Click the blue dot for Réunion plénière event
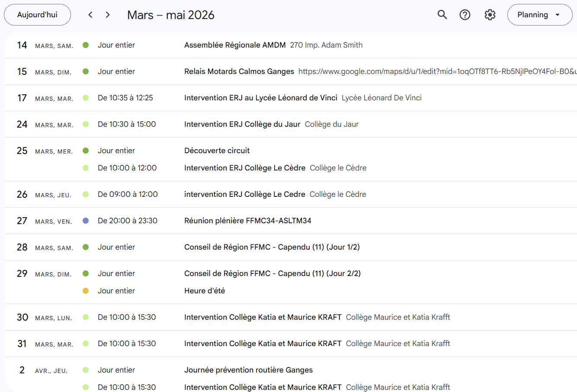The width and height of the screenshot is (577, 392). click(86, 221)
